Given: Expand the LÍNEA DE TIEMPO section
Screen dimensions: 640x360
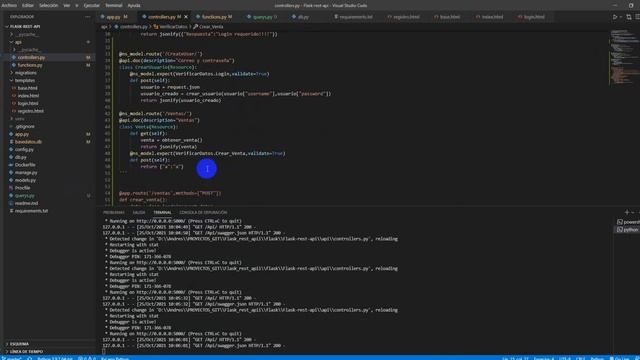Looking at the screenshot, I should (x=26, y=351).
